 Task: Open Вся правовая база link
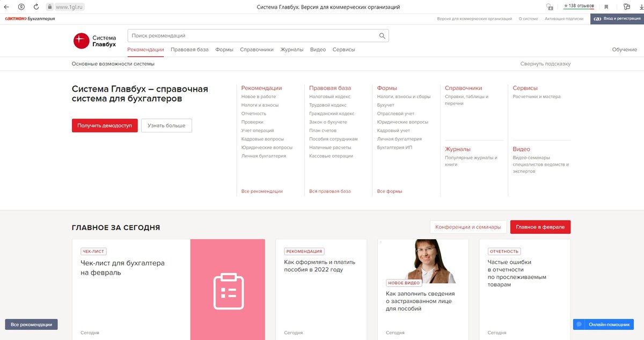pyautogui.click(x=330, y=191)
